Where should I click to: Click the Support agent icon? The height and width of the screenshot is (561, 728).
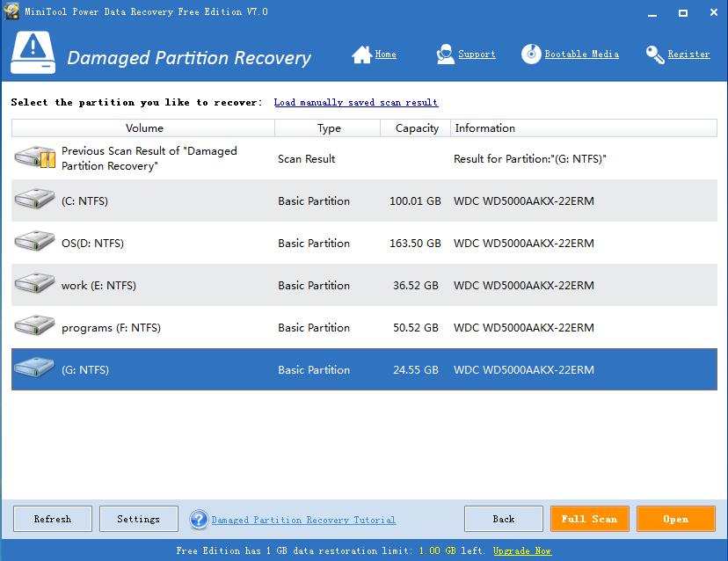(445, 55)
